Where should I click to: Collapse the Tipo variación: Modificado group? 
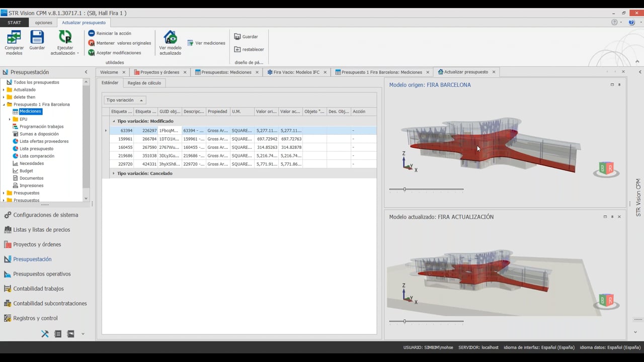tap(113, 121)
